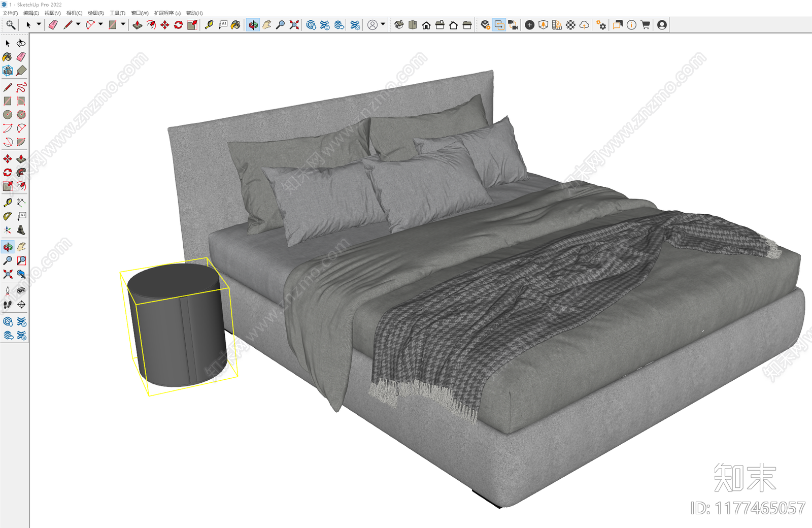The image size is (812, 528).
Task: Select the Tape Measure tool in the top toolbar
Action: coord(209,25)
